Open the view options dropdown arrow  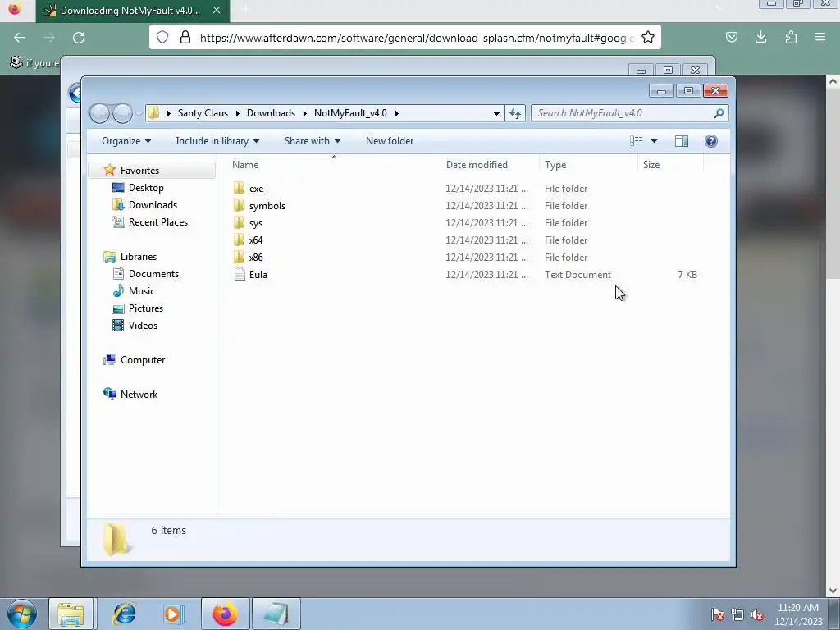[x=654, y=141]
